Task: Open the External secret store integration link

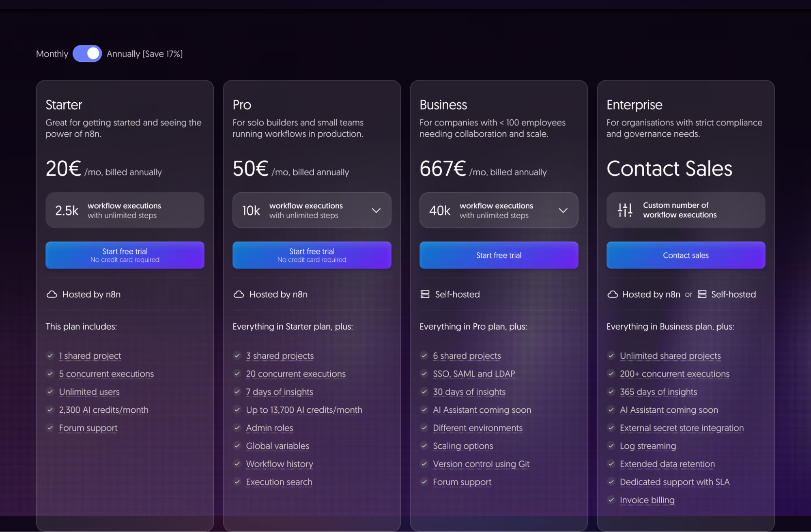Action: coord(682,428)
